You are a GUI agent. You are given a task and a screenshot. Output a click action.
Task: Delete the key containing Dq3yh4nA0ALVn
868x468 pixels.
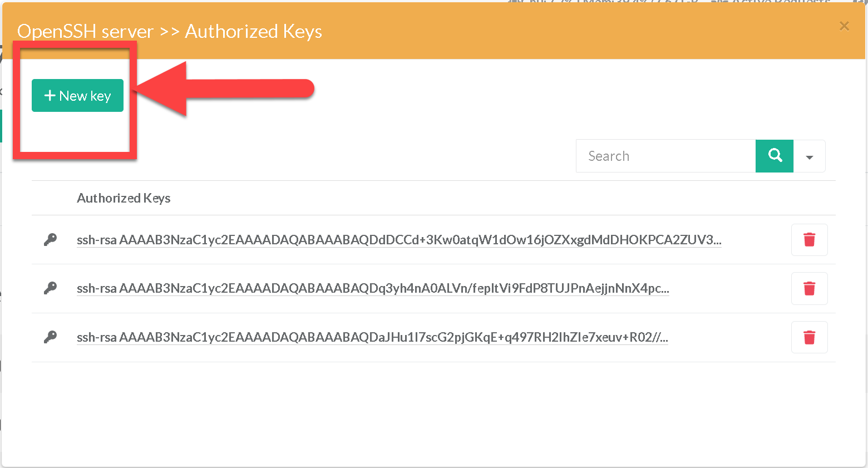click(x=809, y=288)
